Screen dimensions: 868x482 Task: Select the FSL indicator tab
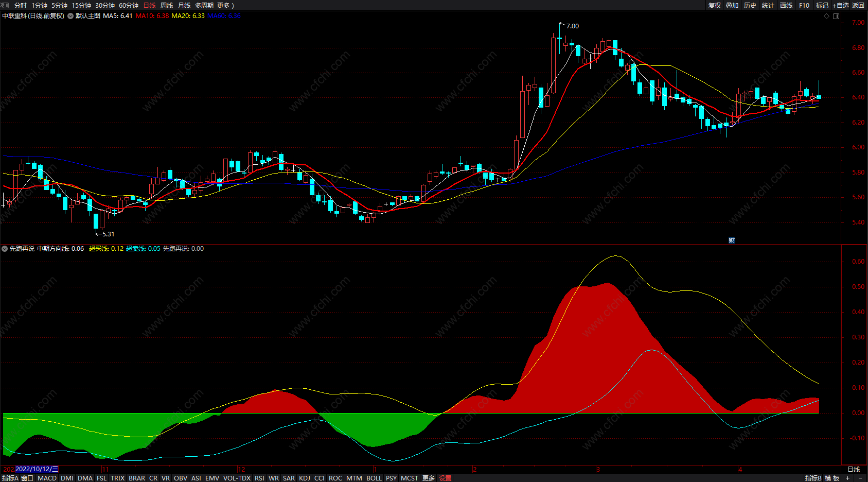click(102, 478)
